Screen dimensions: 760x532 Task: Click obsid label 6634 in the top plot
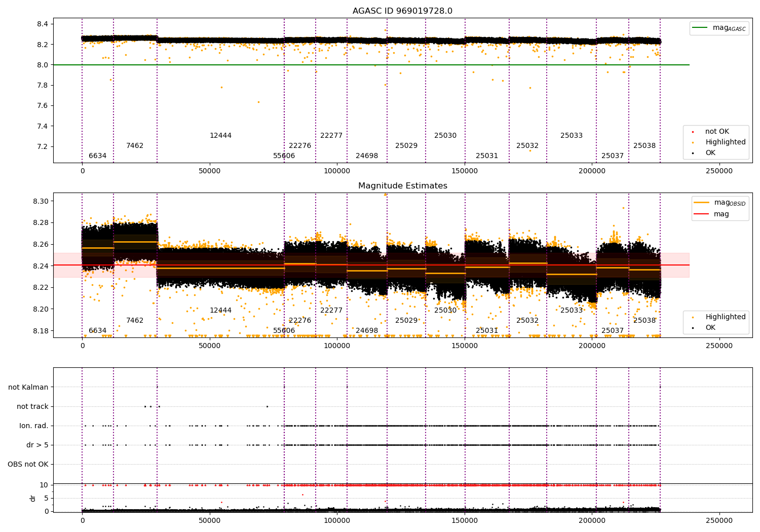coord(98,156)
